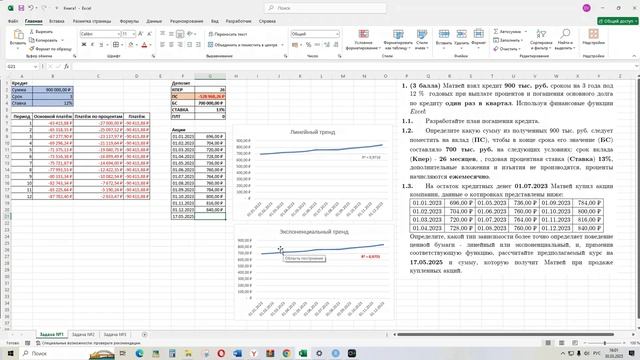
Task: Expand the formula bar with the arrow
Action: (636, 67)
